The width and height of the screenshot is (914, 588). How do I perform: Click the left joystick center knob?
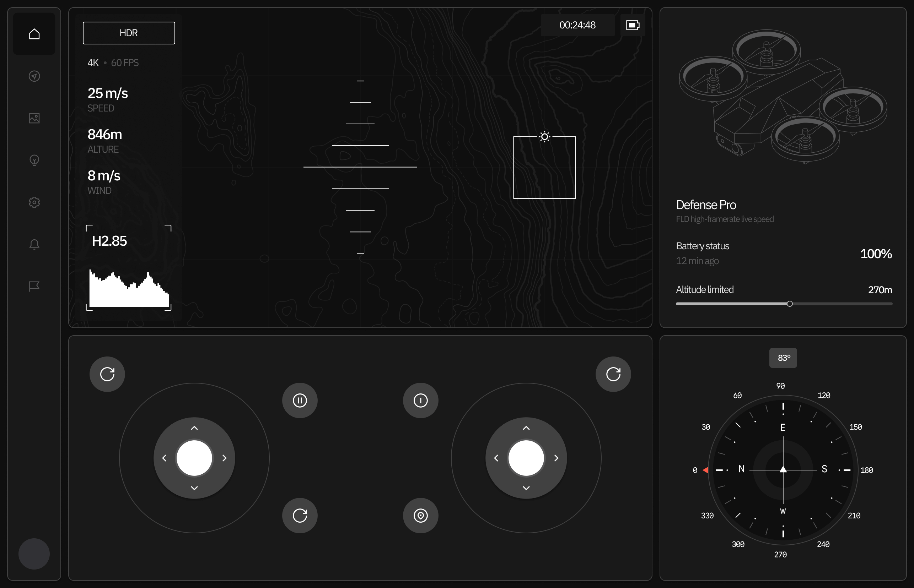pos(194,458)
